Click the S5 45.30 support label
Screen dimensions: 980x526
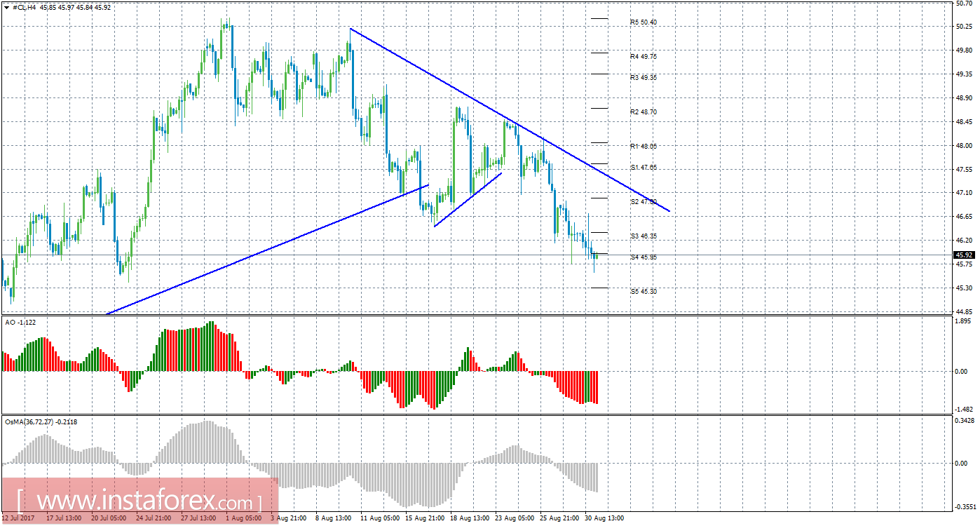pos(643,291)
